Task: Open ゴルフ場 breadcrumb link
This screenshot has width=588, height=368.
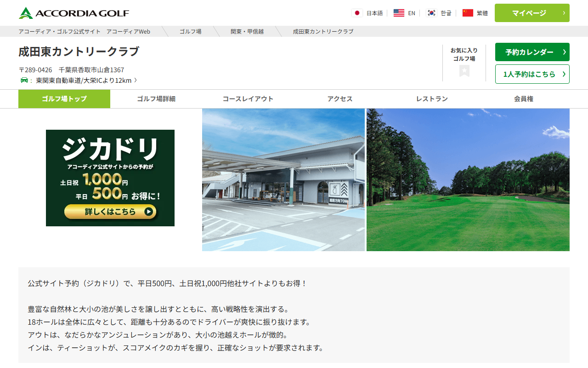Action: click(190, 32)
